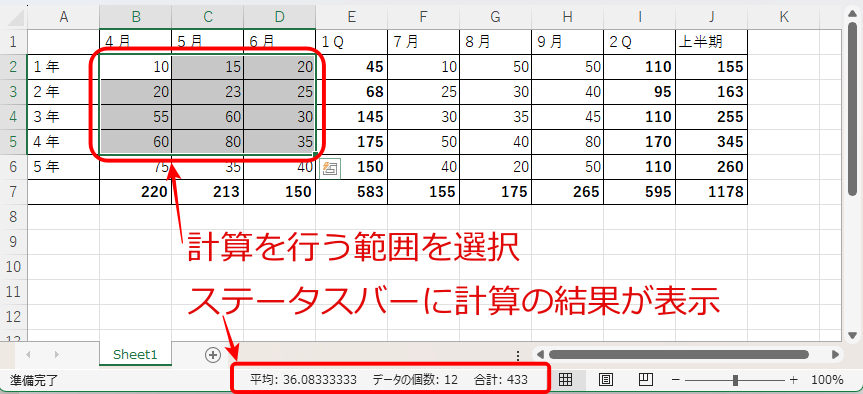Image resolution: width=863 pixels, height=394 pixels.
Task: Click the zoom in plus button
Action: pos(793,379)
